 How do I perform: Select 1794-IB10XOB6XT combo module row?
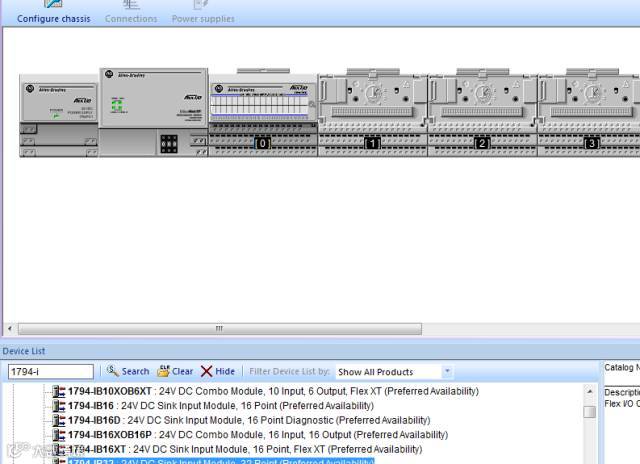(273, 391)
